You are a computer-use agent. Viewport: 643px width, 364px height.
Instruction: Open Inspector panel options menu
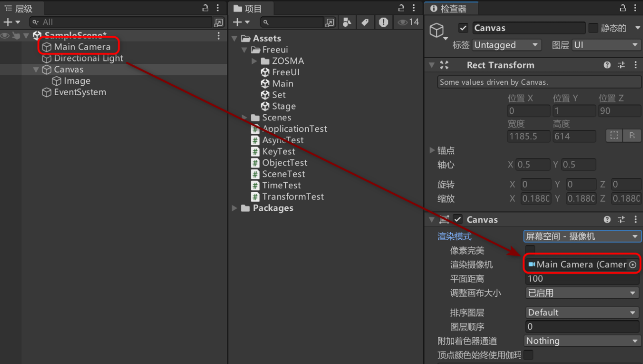[635, 8]
